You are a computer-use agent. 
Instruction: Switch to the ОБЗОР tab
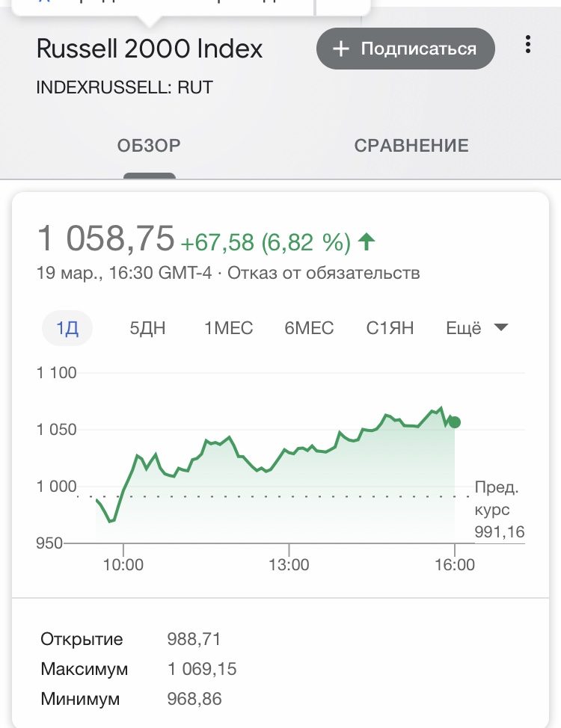coord(149,146)
